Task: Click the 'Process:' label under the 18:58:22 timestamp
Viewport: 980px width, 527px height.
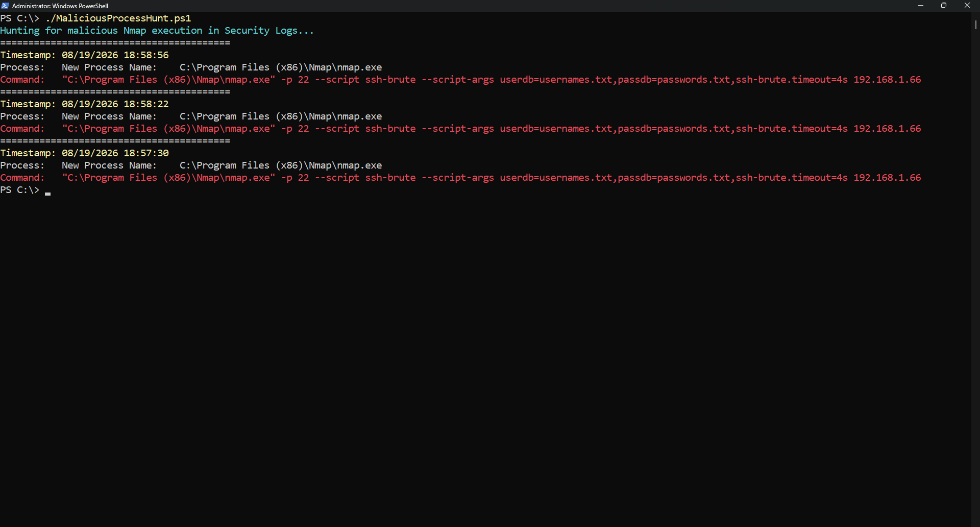Action: click(x=22, y=116)
